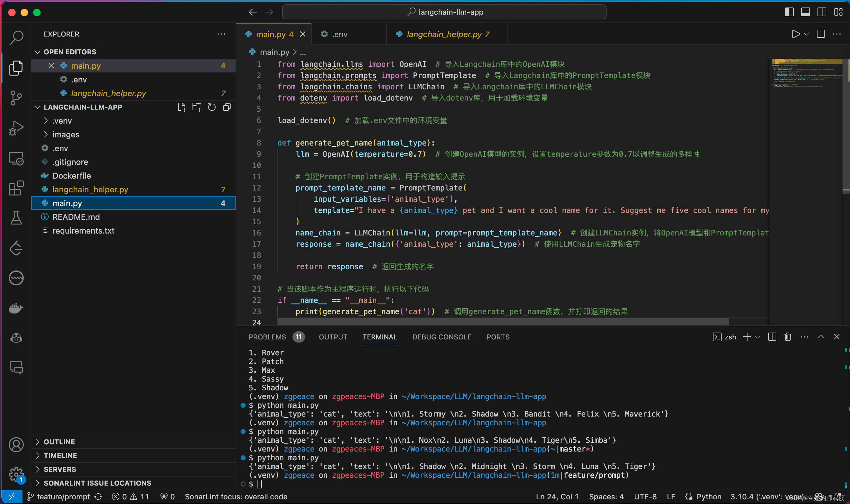Change Spaces: 4 indentation setting

tap(606, 497)
